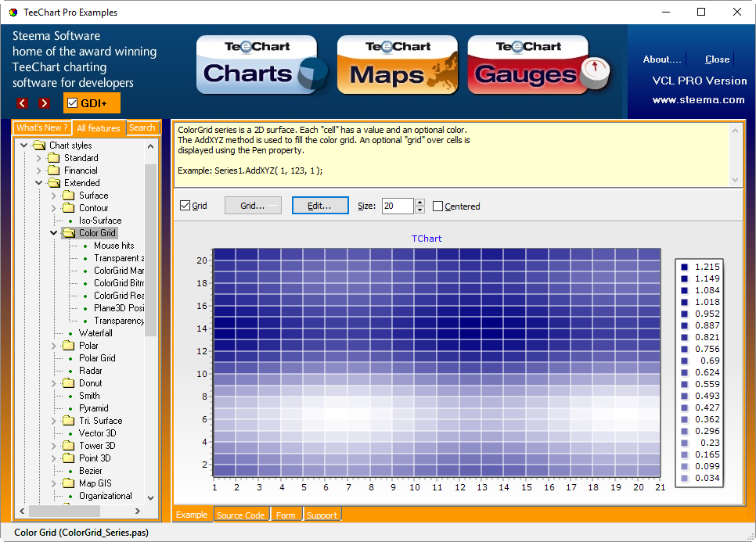Screen dimensions: 756x542
Task: Click the 0.69 legend color swatch
Action: [x=684, y=361]
